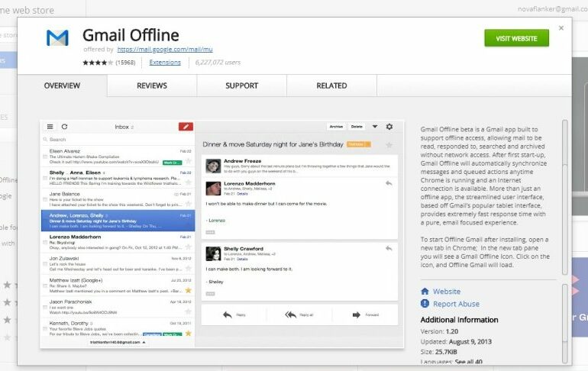The width and height of the screenshot is (588, 371).
Task: Click the orange label tag on subject
Action: point(358,144)
